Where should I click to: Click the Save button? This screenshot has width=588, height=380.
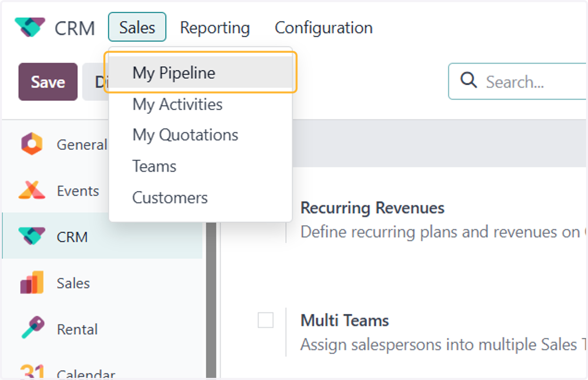pos(48,82)
